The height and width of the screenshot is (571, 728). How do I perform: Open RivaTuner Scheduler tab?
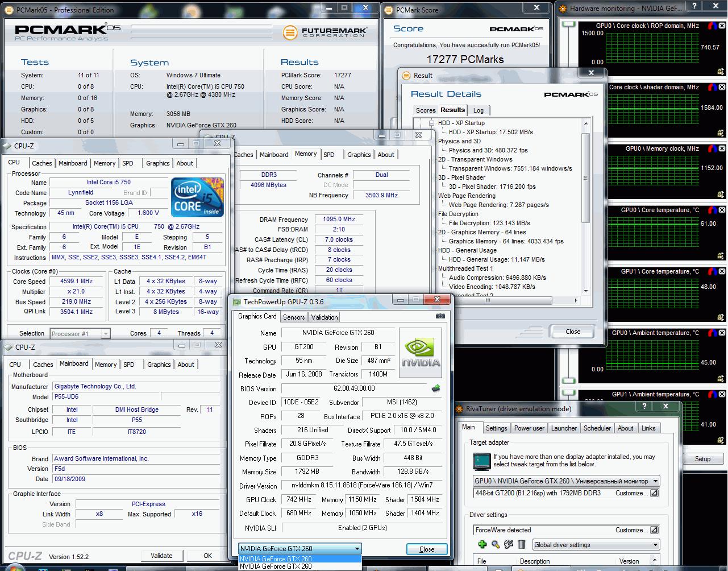597,428
